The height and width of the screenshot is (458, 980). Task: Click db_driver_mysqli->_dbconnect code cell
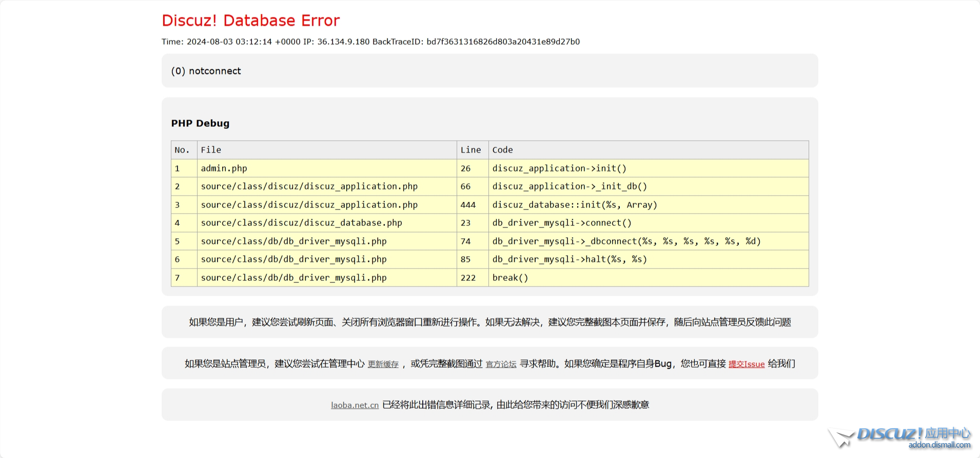[649, 241]
